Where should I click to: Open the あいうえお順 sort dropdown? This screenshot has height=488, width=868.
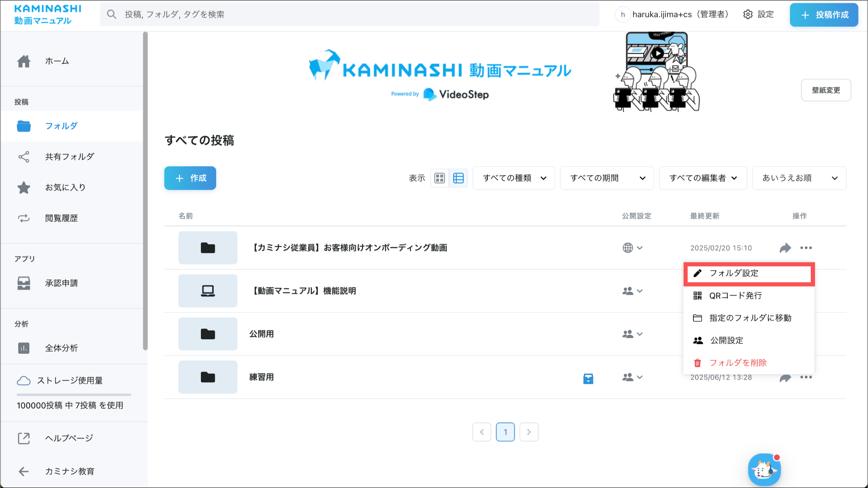coord(799,178)
